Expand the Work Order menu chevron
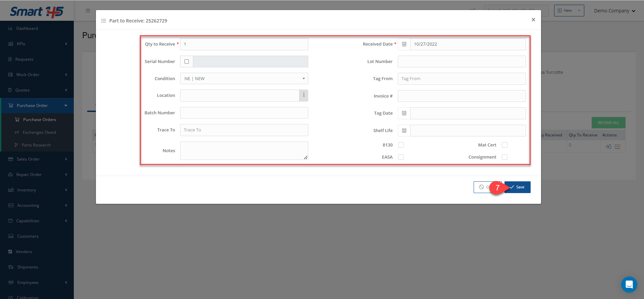644x299 pixels. click(x=66, y=75)
